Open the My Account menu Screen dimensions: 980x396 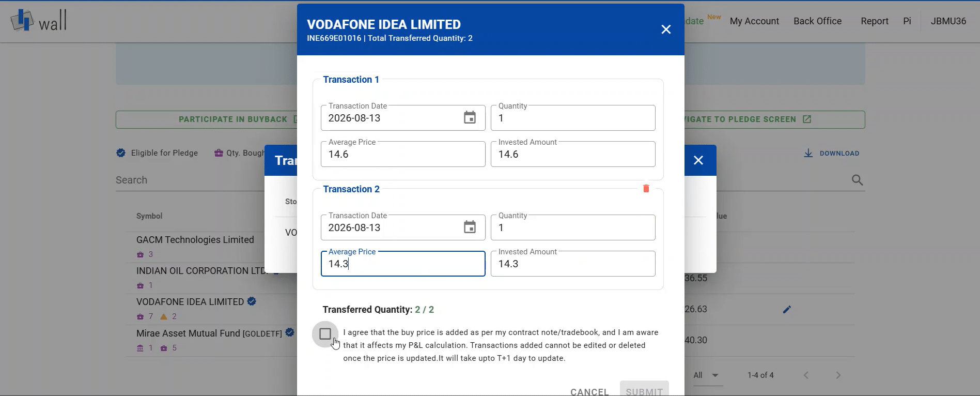754,21
